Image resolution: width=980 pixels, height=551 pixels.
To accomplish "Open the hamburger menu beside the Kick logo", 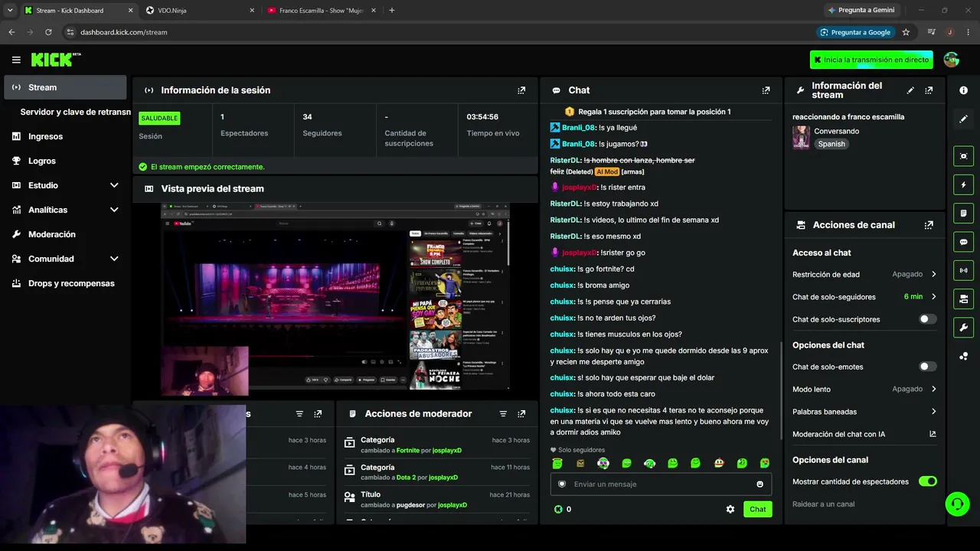I will pos(16,60).
